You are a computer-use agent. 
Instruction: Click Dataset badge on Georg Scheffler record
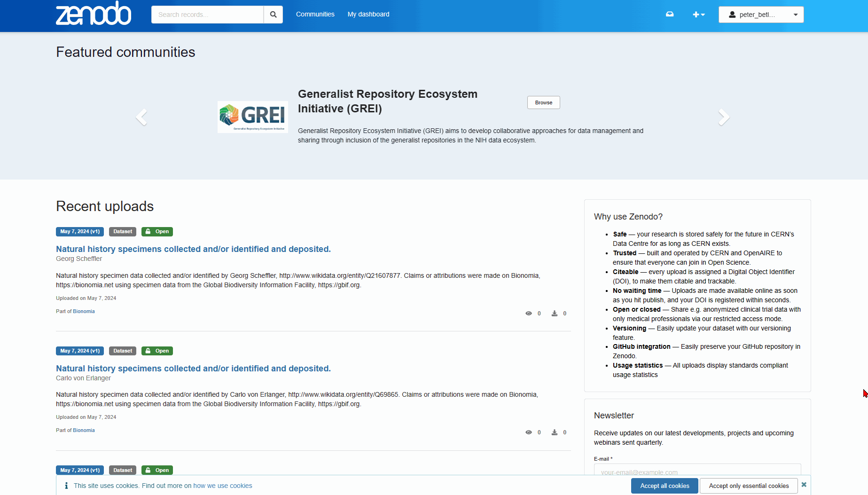click(x=123, y=232)
